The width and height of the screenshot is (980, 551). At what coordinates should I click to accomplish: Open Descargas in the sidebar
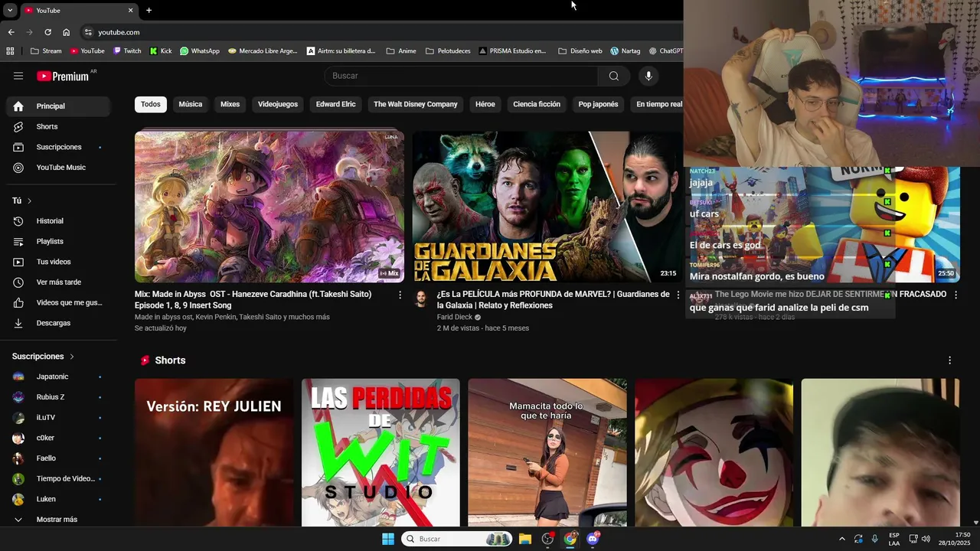[x=58, y=323]
